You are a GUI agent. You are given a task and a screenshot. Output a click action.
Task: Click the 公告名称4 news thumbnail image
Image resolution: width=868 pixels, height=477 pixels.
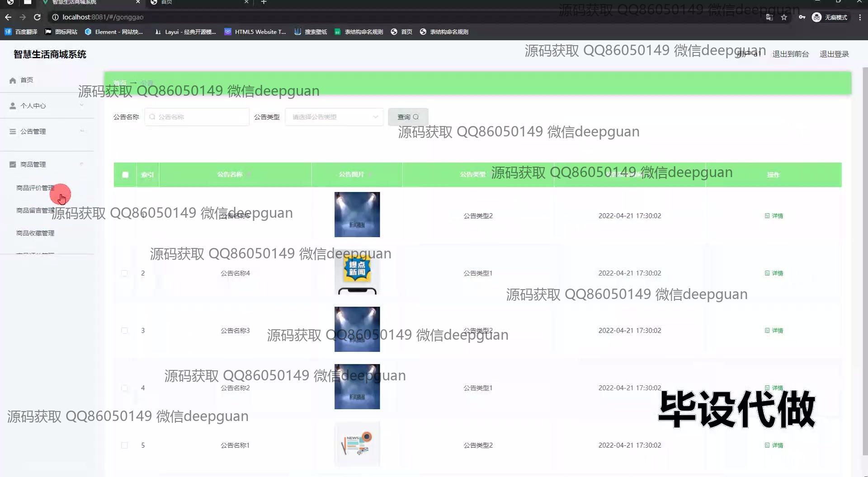pyautogui.click(x=357, y=272)
